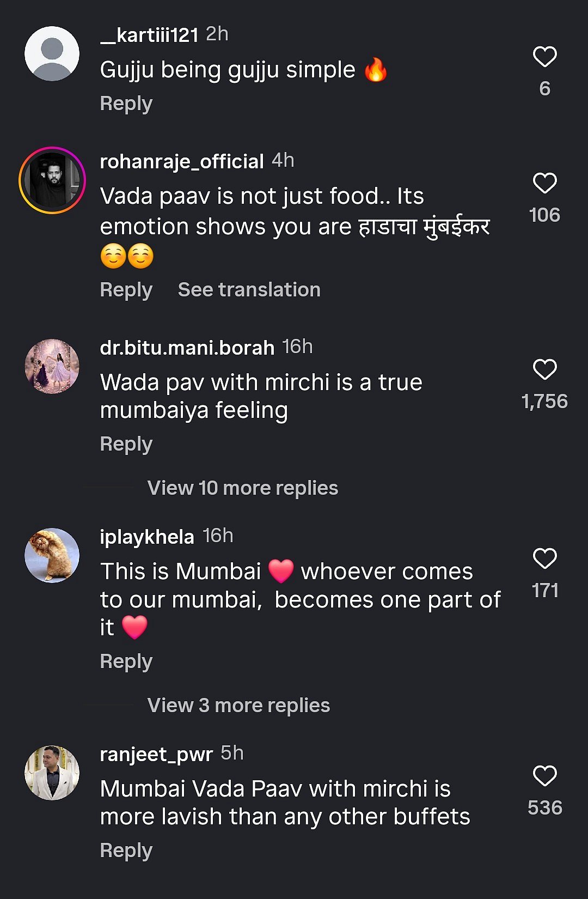Reply to _kartiii121's Gujju comment
This screenshot has width=588, height=899.
point(126,104)
